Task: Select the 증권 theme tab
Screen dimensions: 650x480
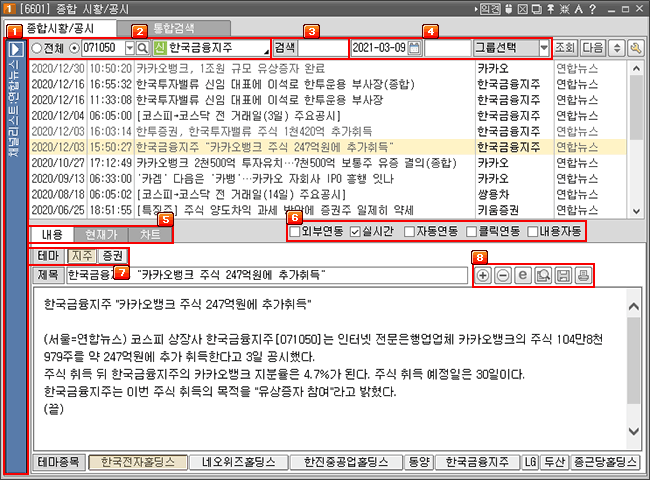Action: tap(113, 256)
